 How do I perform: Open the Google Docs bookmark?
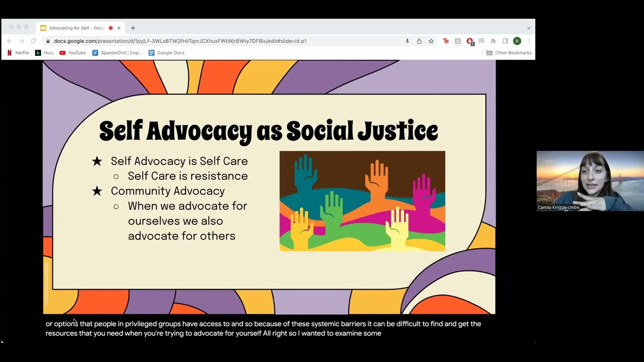167,53
